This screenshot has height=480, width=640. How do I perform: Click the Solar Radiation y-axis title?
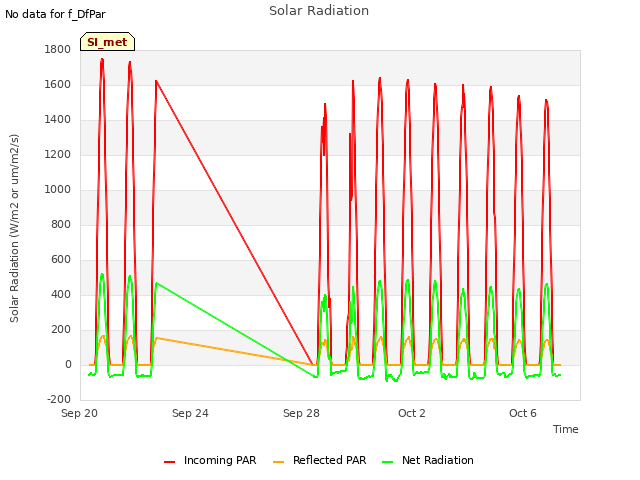pos(14,228)
